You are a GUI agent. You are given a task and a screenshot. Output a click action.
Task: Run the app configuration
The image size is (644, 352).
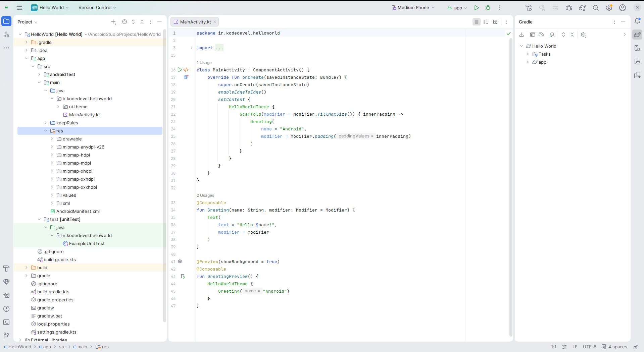[477, 7]
